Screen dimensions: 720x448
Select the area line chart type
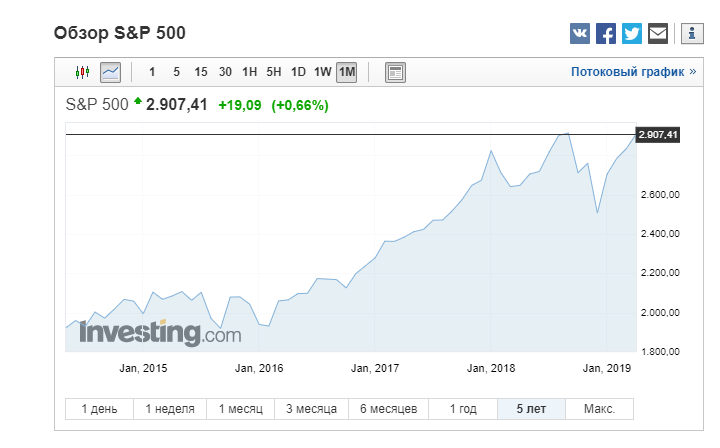tap(110, 72)
